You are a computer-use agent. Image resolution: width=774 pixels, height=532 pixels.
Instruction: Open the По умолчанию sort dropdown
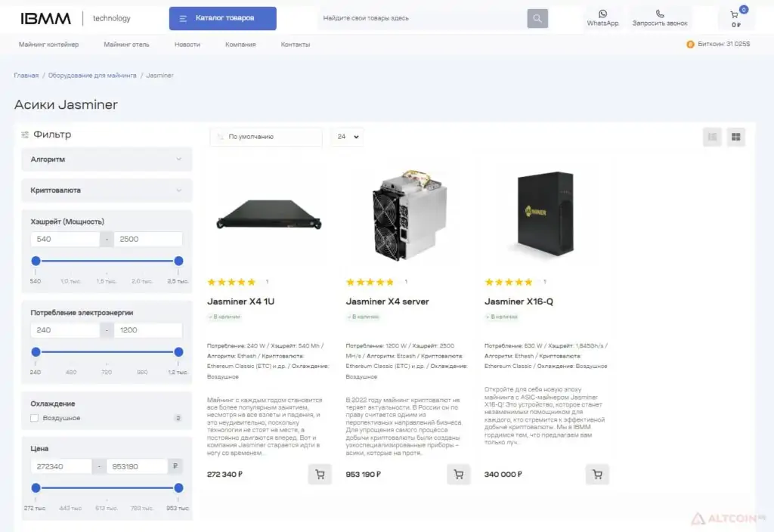click(266, 137)
